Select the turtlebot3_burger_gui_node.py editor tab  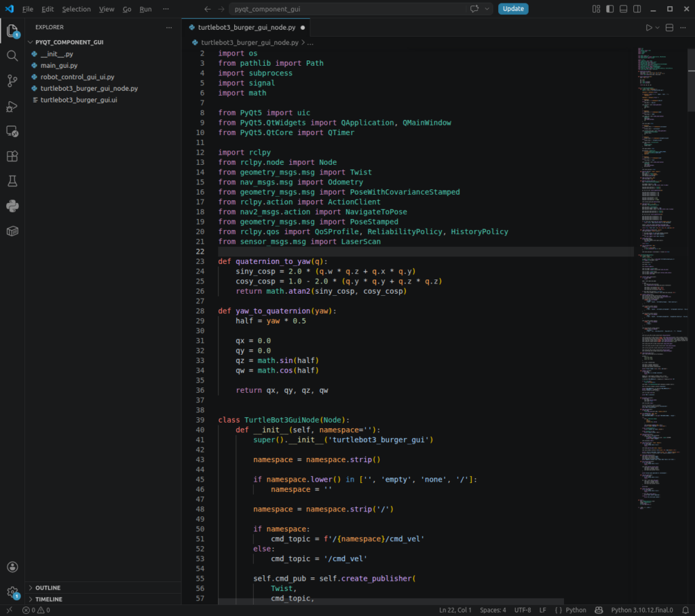tap(246, 28)
